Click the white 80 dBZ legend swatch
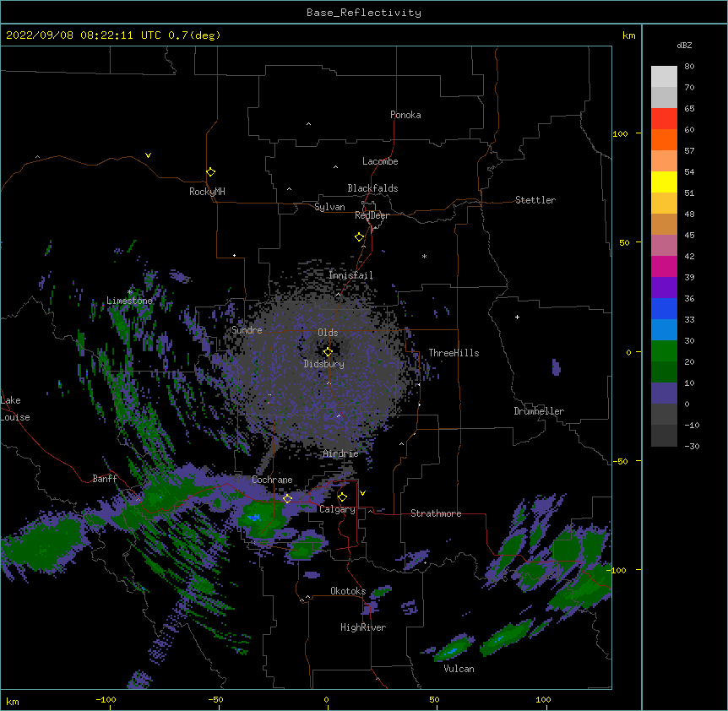This screenshot has height=711, width=728. click(664, 77)
